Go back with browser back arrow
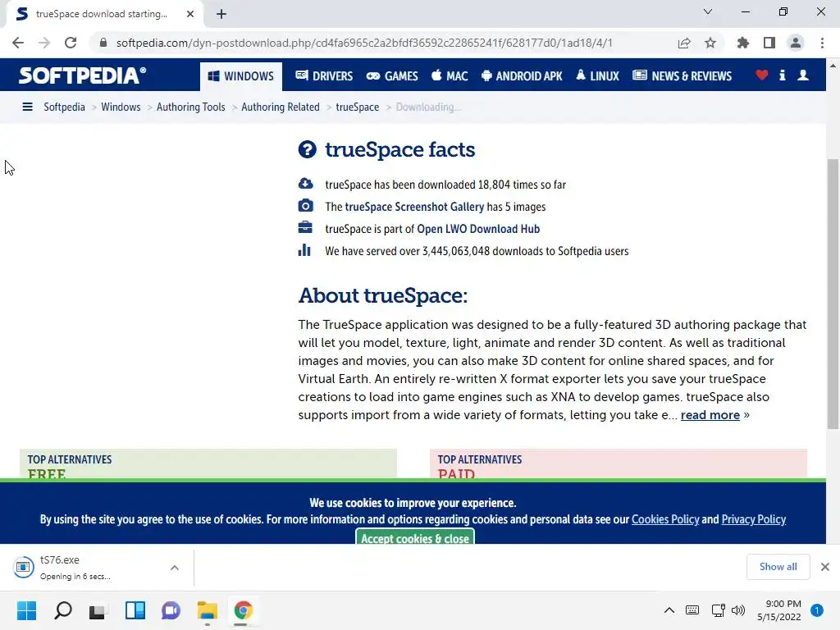Viewport: 840px width, 630px height. click(18, 43)
